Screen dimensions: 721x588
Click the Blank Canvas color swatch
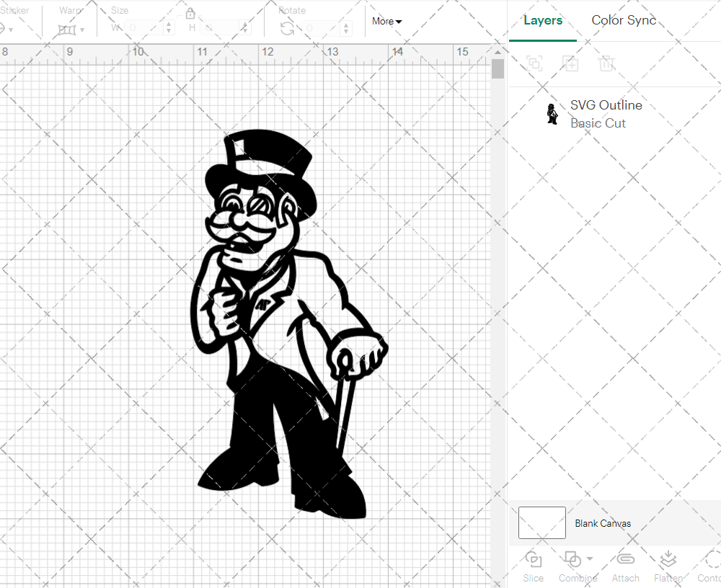[541, 523]
